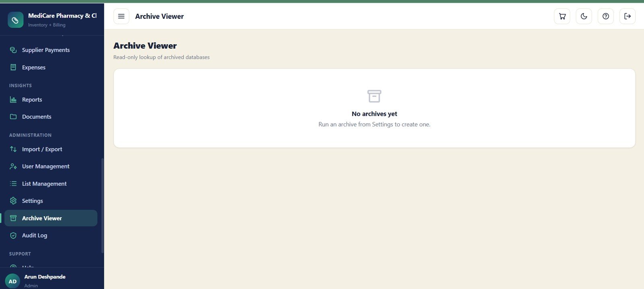Screen dimensions: 644x289
Task: Select User Management in the sidebar
Action: click(x=51, y=166)
